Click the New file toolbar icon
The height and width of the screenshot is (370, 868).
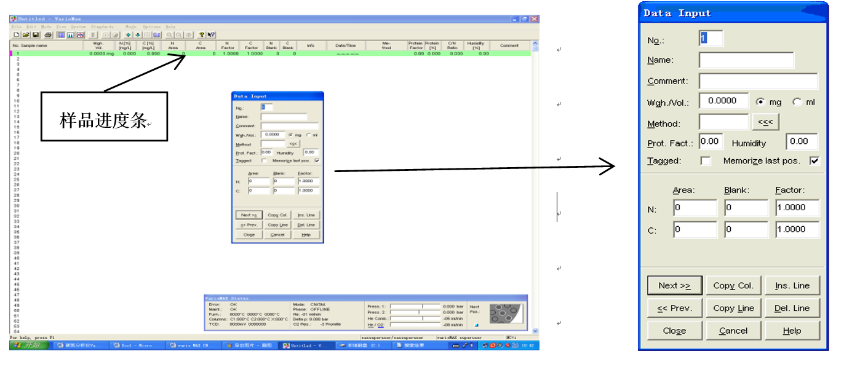pyautogui.click(x=17, y=35)
